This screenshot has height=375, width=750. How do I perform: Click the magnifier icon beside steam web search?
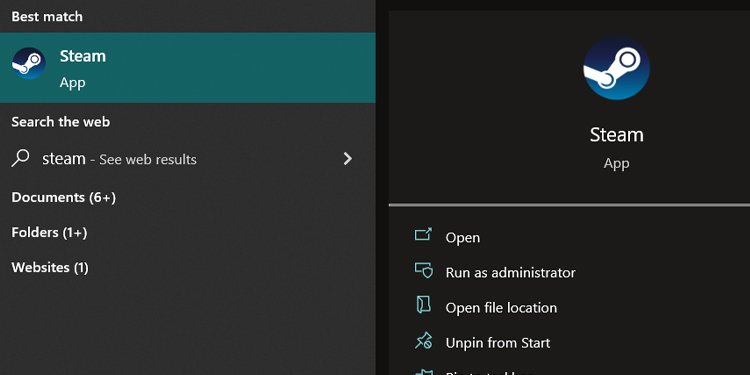click(x=21, y=158)
